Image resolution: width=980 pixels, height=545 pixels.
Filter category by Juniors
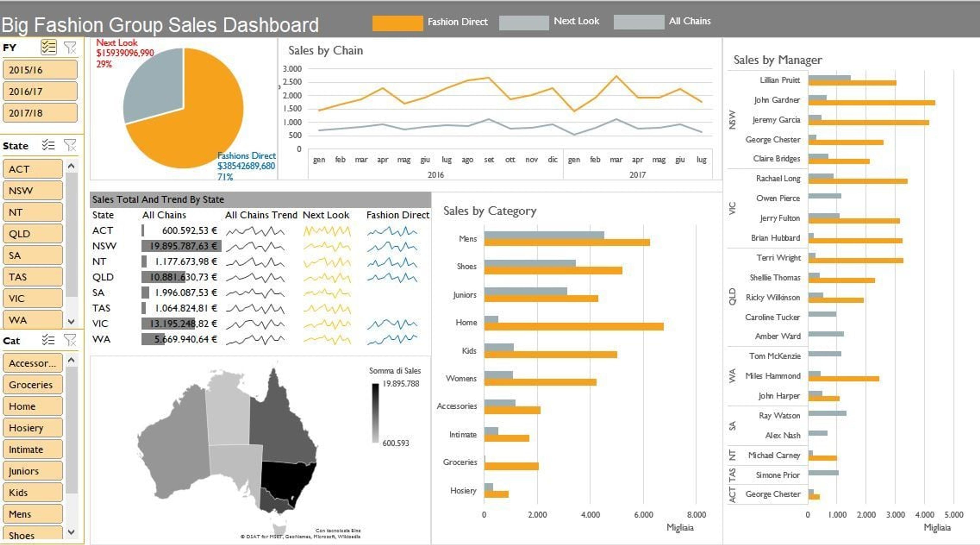(33, 471)
